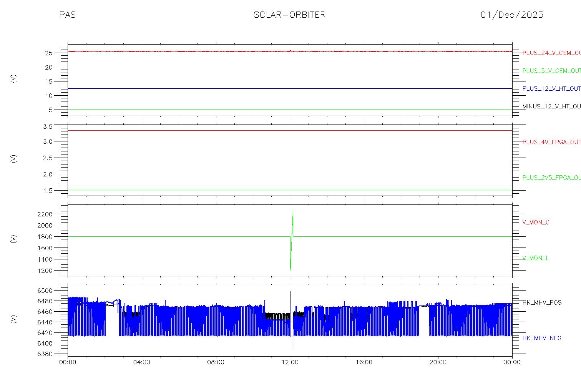581x392 pixels.
Task: Click the 6400 tick label
Action: pyautogui.click(x=45, y=343)
